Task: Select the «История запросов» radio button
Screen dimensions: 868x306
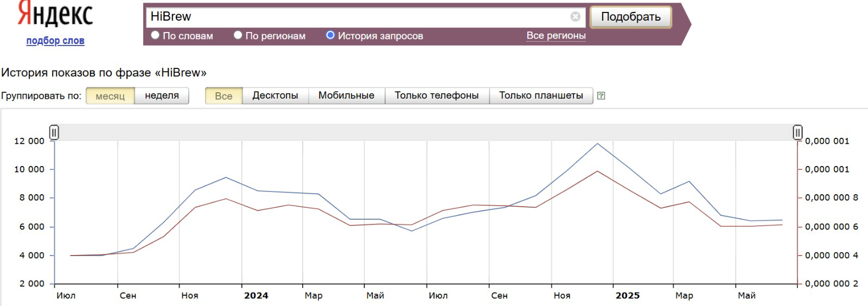Action: [330, 35]
